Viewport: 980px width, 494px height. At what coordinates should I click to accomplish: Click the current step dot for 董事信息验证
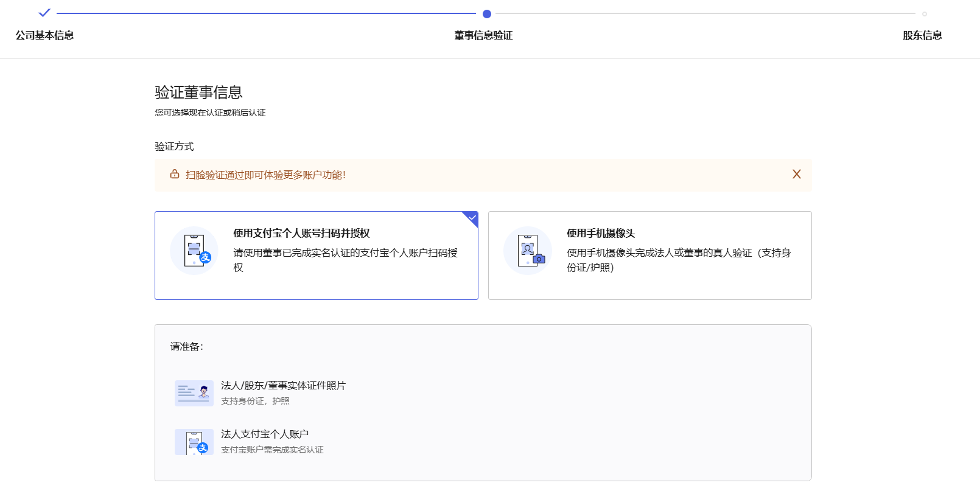click(x=486, y=13)
